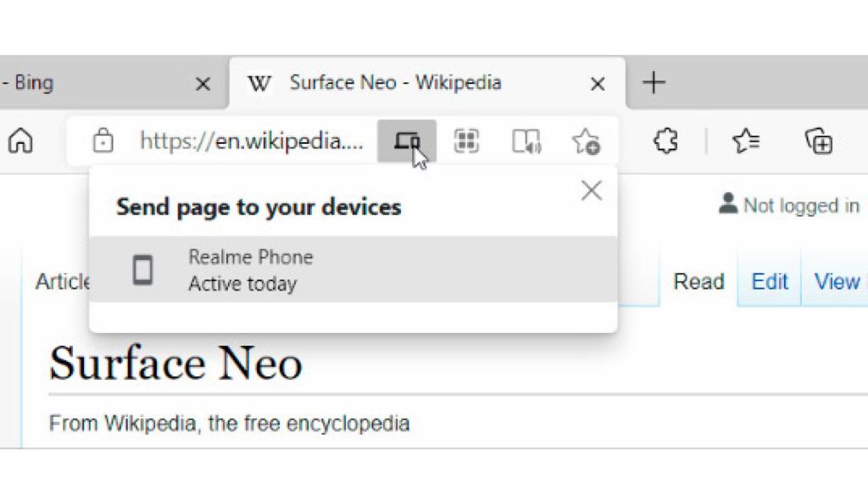Select the Read view link
The height and width of the screenshot is (488, 868).
(698, 281)
